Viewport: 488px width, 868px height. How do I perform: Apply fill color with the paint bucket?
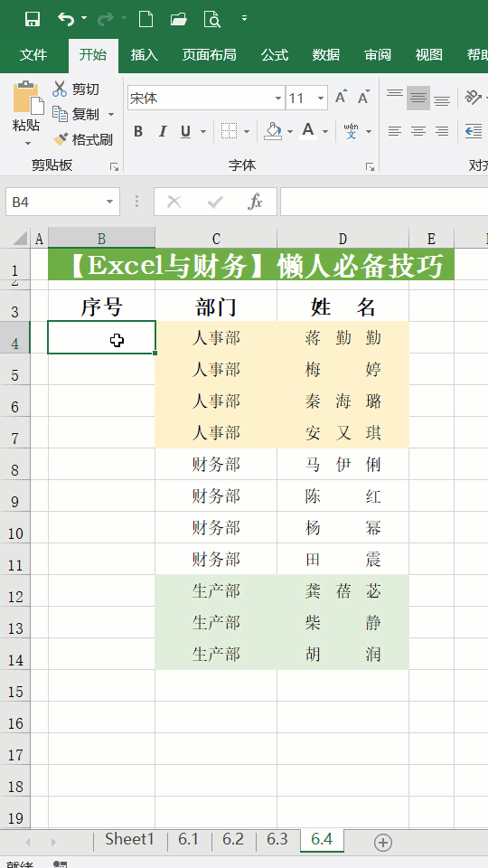coord(273,131)
